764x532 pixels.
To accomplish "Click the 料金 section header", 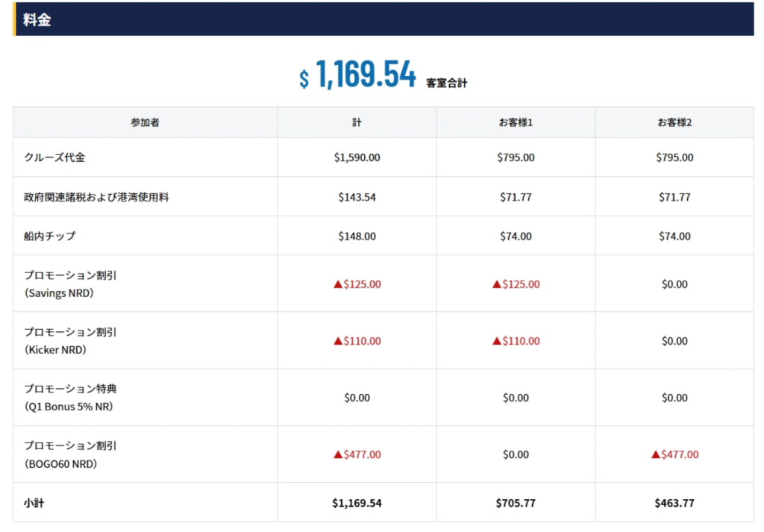I will click(x=383, y=19).
